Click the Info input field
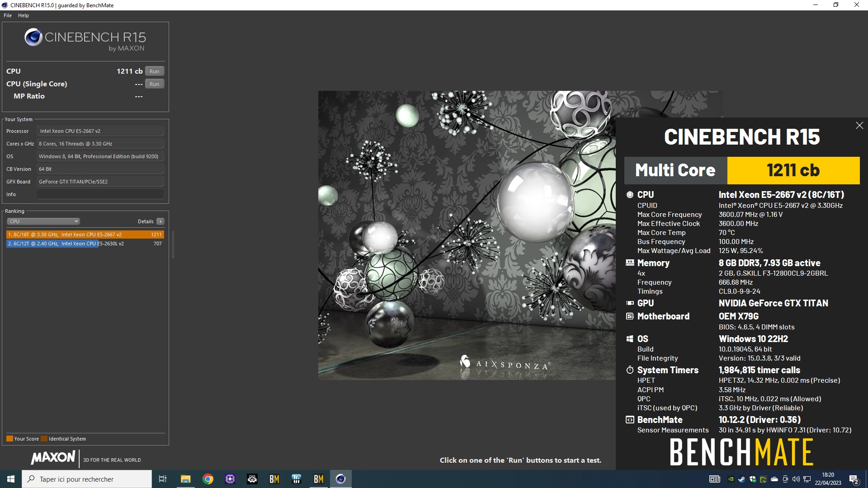 100,194
